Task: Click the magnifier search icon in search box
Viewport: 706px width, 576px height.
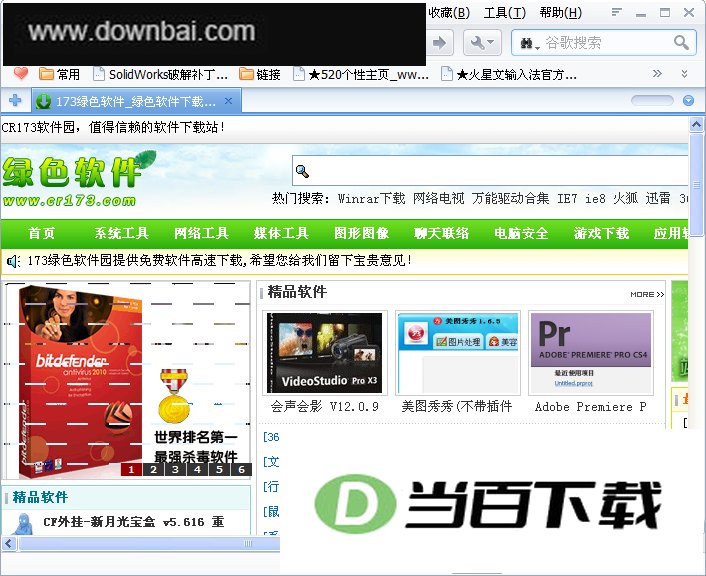Action: tap(681, 43)
